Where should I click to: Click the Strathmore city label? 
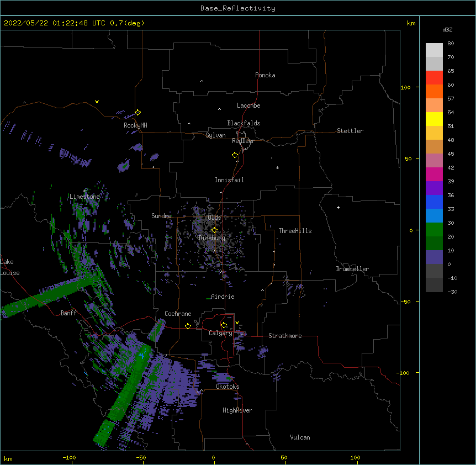[285, 336]
